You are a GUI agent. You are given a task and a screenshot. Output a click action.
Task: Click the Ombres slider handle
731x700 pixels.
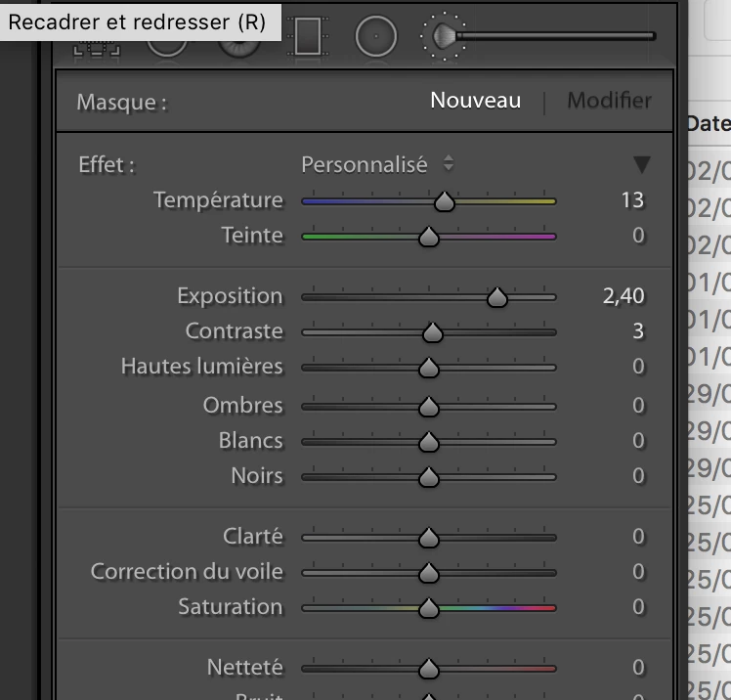point(428,407)
